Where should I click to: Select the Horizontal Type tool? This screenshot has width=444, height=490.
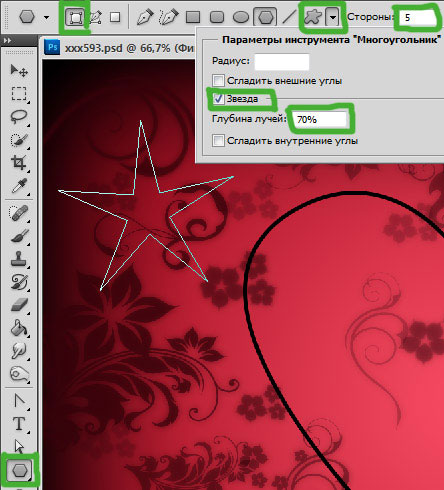tap(19, 424)
